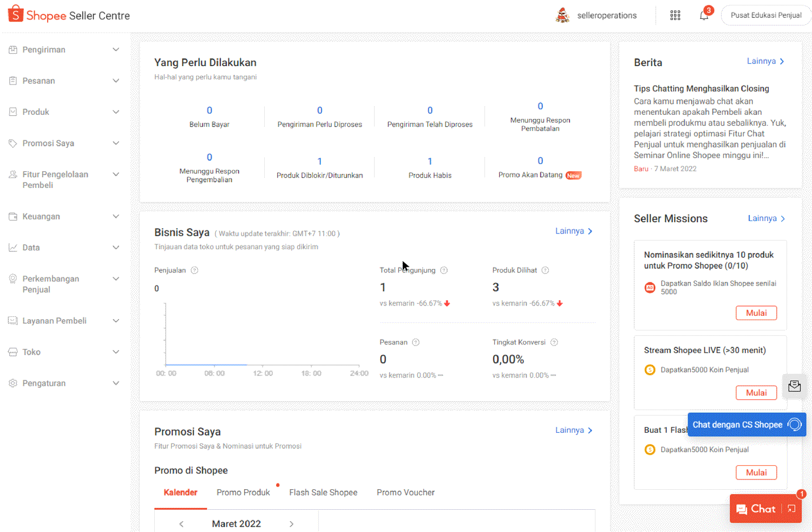The image size is (812, 532).
Task: Click the Shopee logo icon
Action: coord(16,14)
